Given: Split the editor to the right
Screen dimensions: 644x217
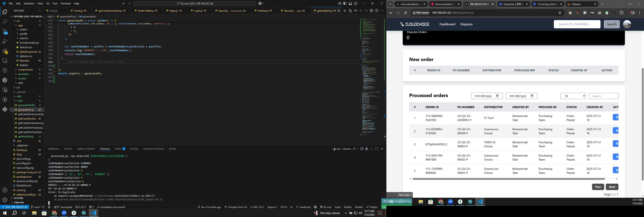Looking at the screenshot, I should tap(377, 11).
